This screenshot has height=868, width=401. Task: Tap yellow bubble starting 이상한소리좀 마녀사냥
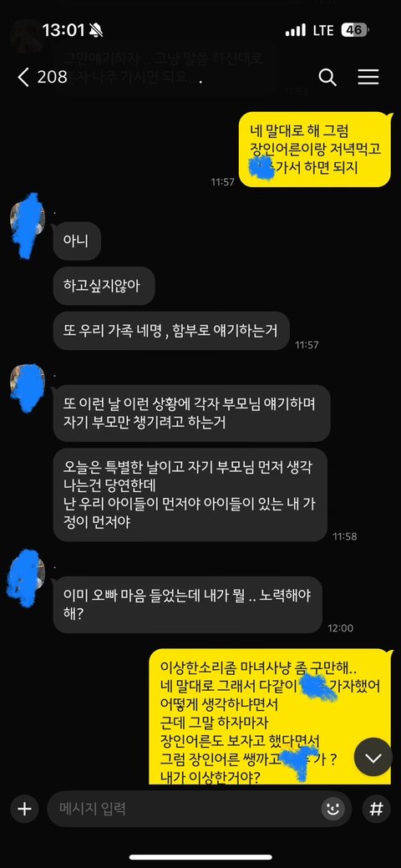coord(271,717)
